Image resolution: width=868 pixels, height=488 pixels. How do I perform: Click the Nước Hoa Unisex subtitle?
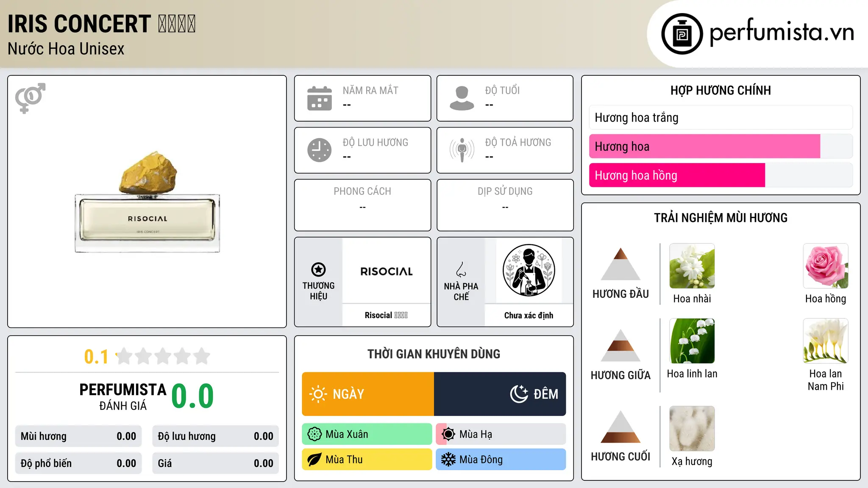pos(66,49)
